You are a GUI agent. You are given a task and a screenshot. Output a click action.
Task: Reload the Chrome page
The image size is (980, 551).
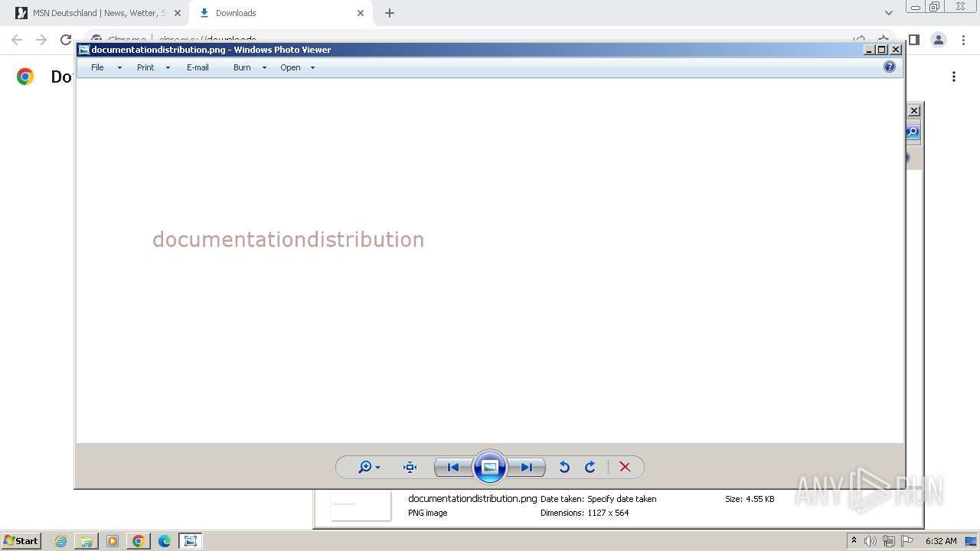[x=66, y=40]
